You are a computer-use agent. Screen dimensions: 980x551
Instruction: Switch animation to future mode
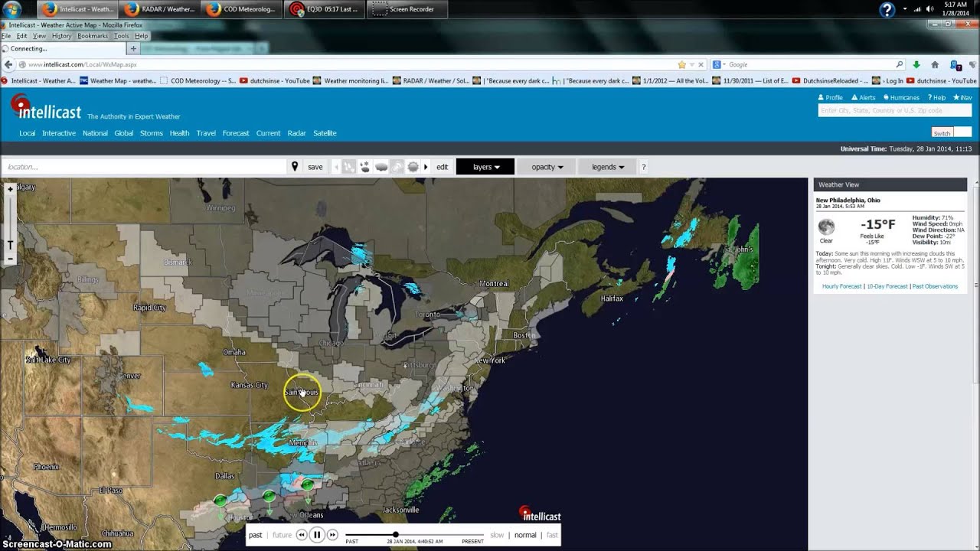point(283,535)
